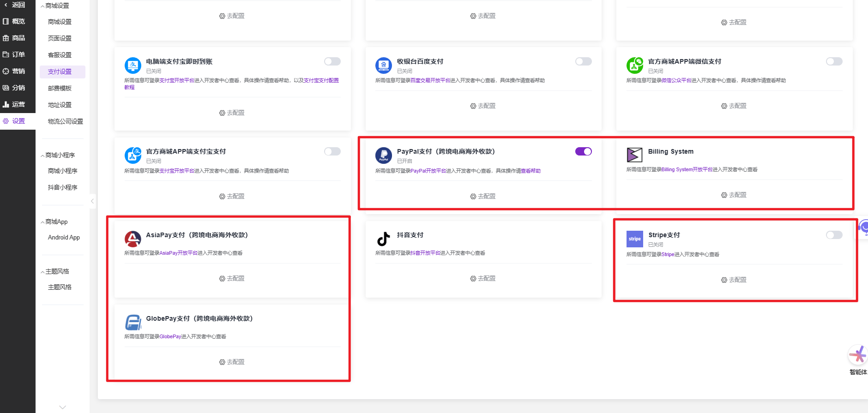Enable the 收银台百度支付 switch
Image resolution: width=868 pixels, height=413 pixels.
pos(584,61)
